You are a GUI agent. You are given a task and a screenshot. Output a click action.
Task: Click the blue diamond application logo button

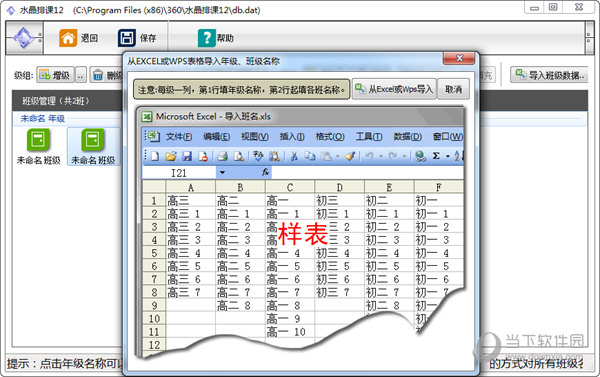(x=24, y=38)
